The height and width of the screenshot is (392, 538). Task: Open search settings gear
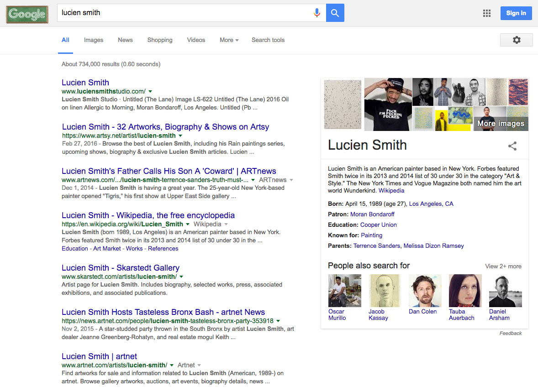[517, 40]
